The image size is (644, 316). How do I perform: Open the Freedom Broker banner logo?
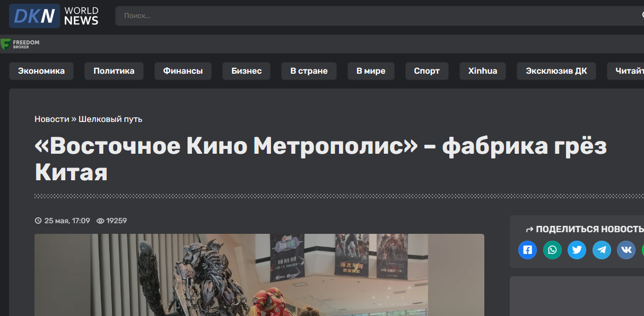coord(20,44)
